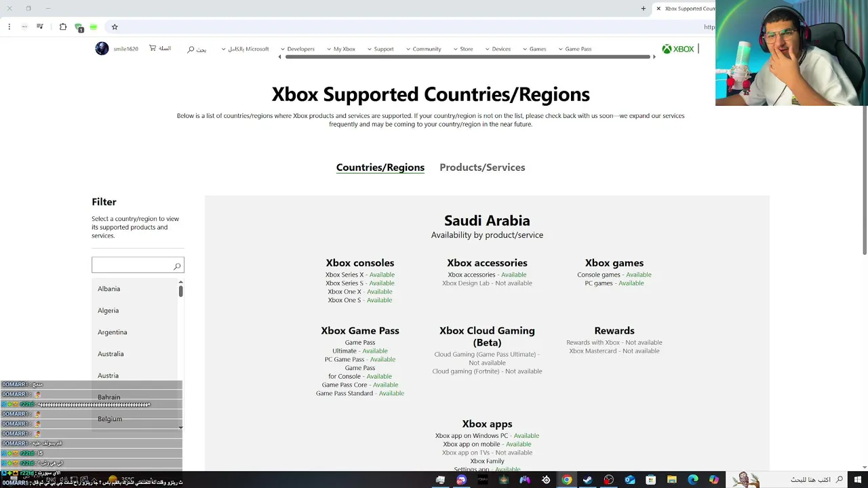Click the Xbox logo in header

click(678, 49)
